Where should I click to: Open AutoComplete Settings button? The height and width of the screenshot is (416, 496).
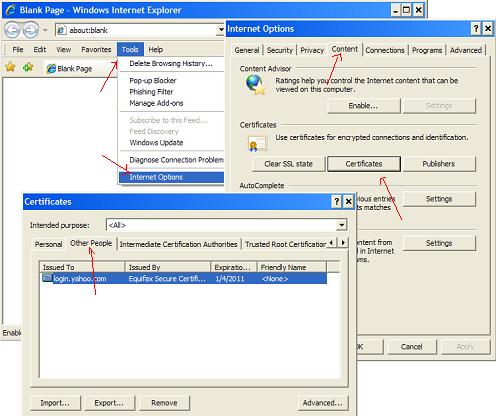coord(439,199)
